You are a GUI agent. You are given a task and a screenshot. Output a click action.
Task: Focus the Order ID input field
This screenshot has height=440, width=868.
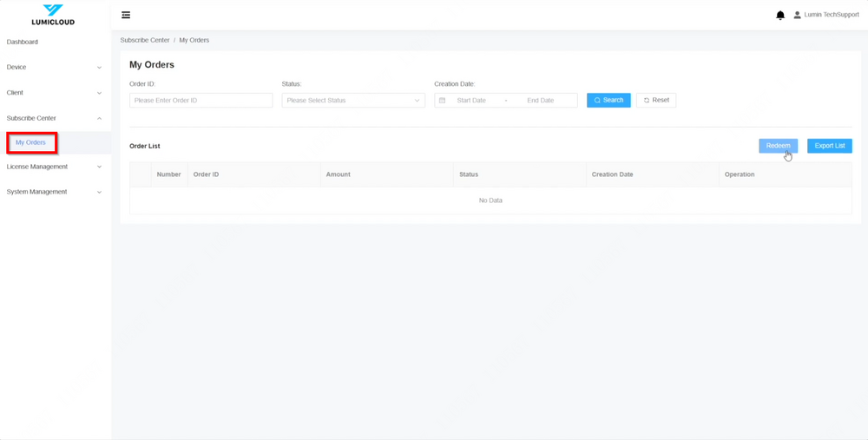coord(201,101)
